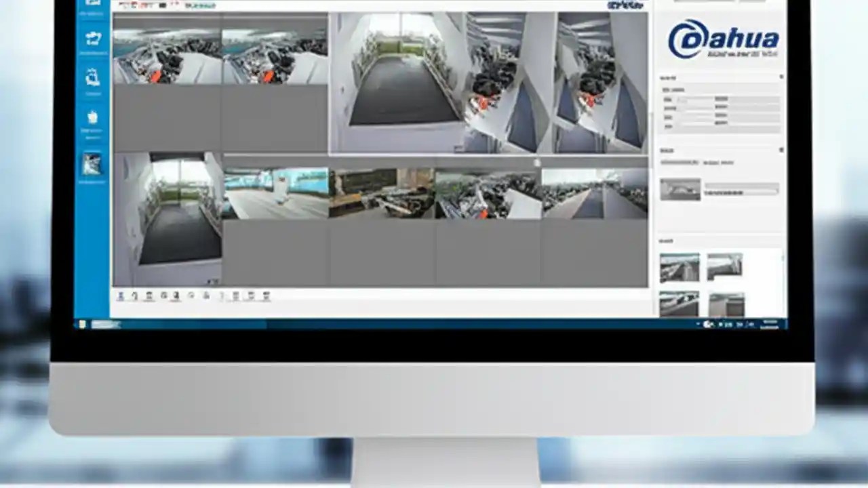The image size is (868, 488).
Task: Open the audio icon in the bottom control bar
Action: pos(206,296)
